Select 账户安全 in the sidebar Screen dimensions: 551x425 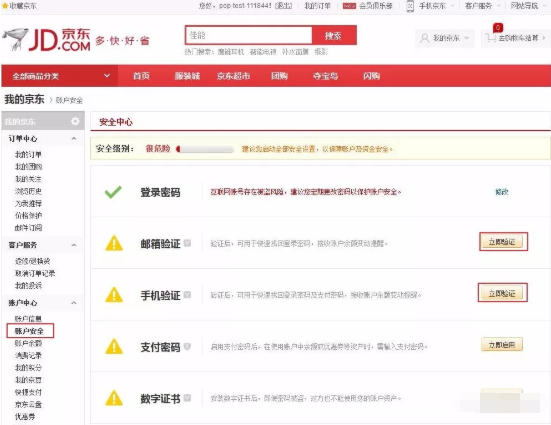click(30, 331)
